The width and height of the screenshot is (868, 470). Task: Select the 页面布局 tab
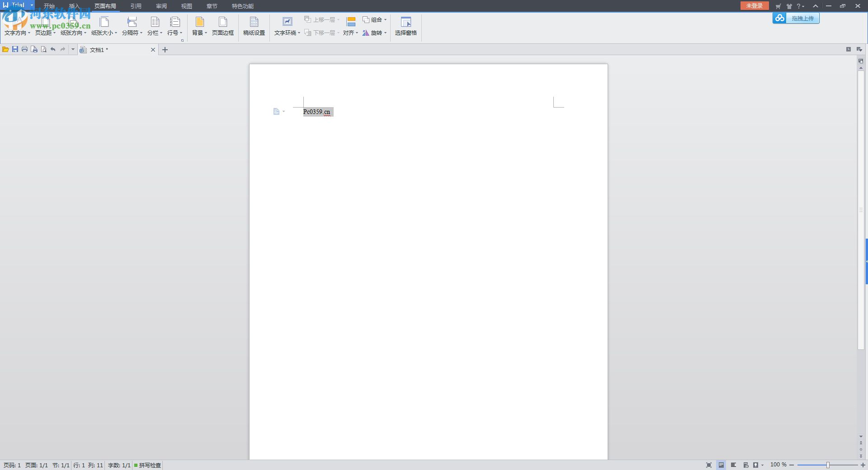(x=105, y=6)
